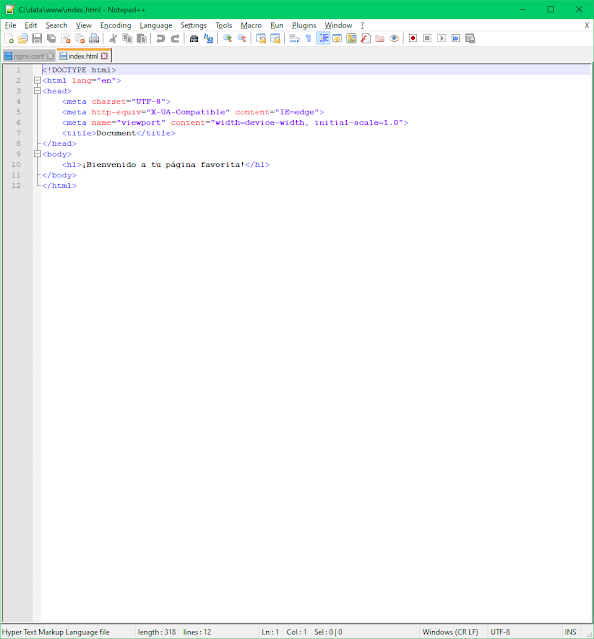Toggle the Word wrap toolbar button
594x639 pixels.
[295, 39]
